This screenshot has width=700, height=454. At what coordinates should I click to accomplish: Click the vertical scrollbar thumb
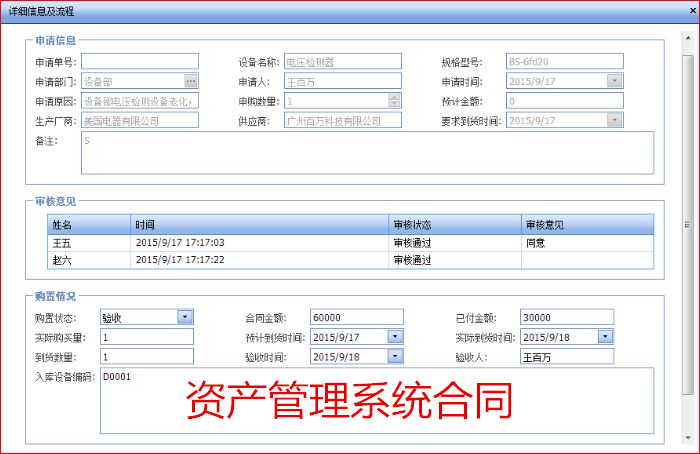688,225
